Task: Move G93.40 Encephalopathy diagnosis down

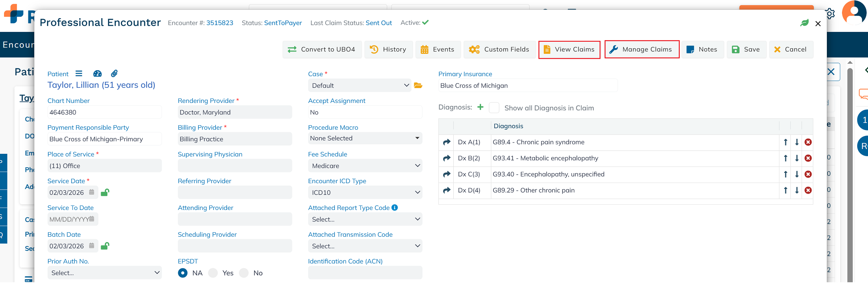Action: click(796, 174)
